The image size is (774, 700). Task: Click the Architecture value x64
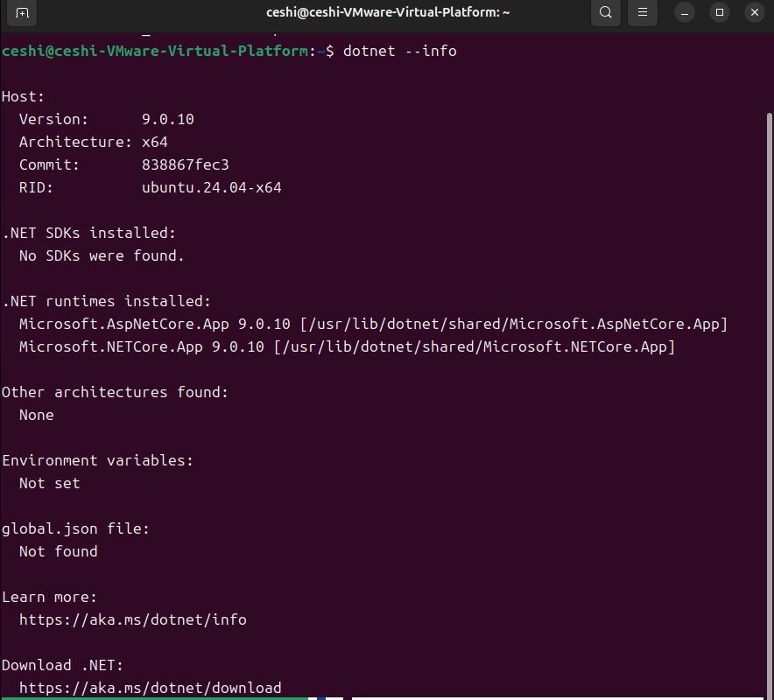click(154, 142)
